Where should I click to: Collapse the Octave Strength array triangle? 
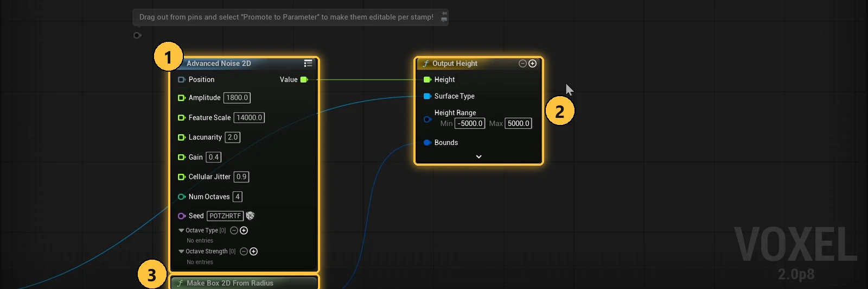point(181,252)
